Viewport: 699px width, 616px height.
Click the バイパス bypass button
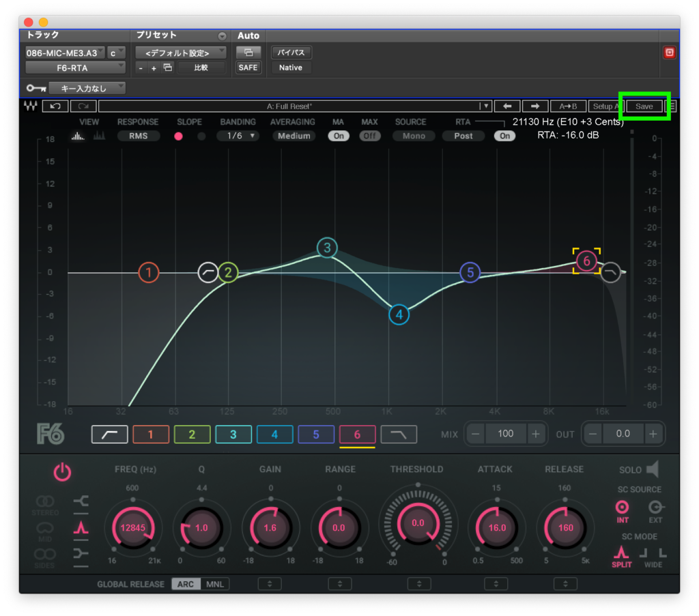pos(291,53)
